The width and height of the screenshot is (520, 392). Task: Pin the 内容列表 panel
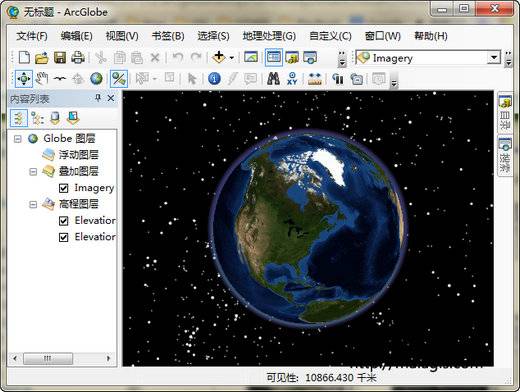click(x=98, y=98)
